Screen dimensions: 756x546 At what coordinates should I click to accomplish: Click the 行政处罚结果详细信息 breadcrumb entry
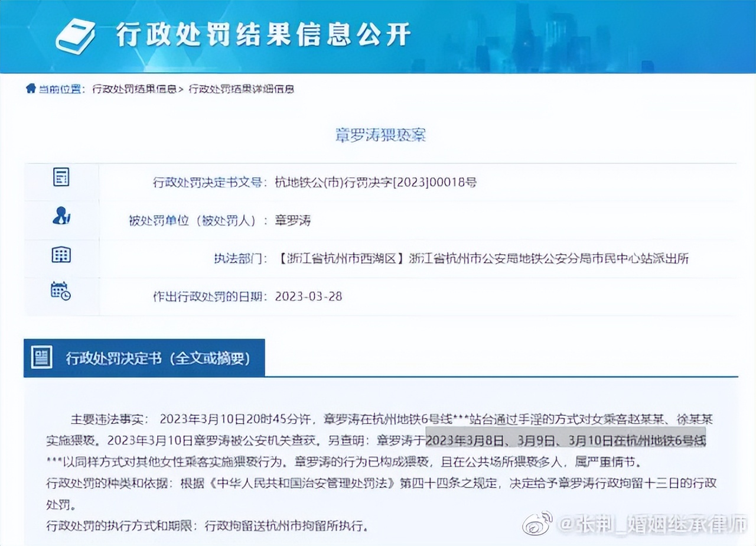241,90
